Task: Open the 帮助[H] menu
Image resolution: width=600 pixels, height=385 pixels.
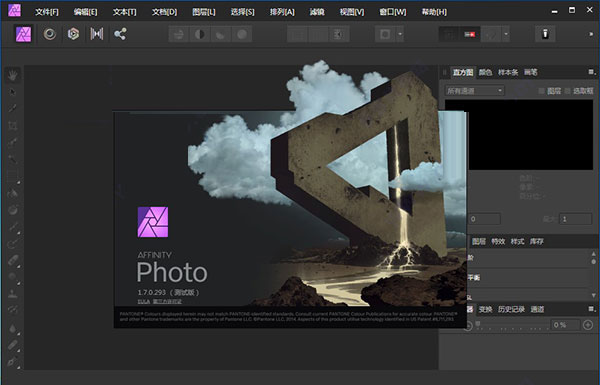Action: [434, 12]
